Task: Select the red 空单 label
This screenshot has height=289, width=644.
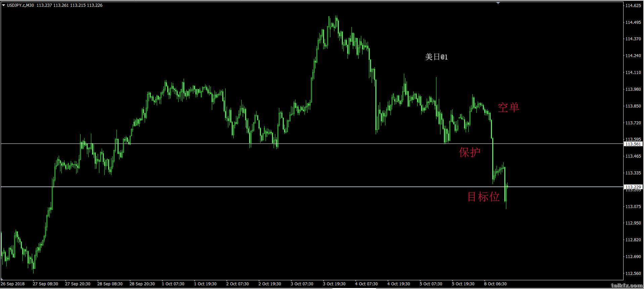Action: tap(508, 107)
